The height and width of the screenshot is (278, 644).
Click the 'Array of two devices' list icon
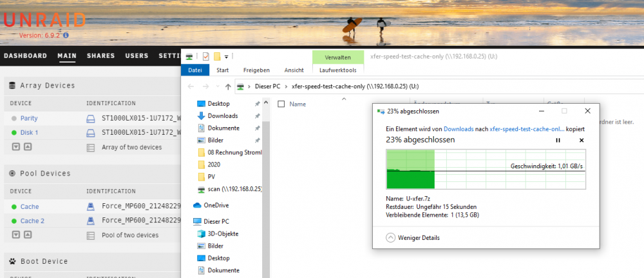(90, 147)
